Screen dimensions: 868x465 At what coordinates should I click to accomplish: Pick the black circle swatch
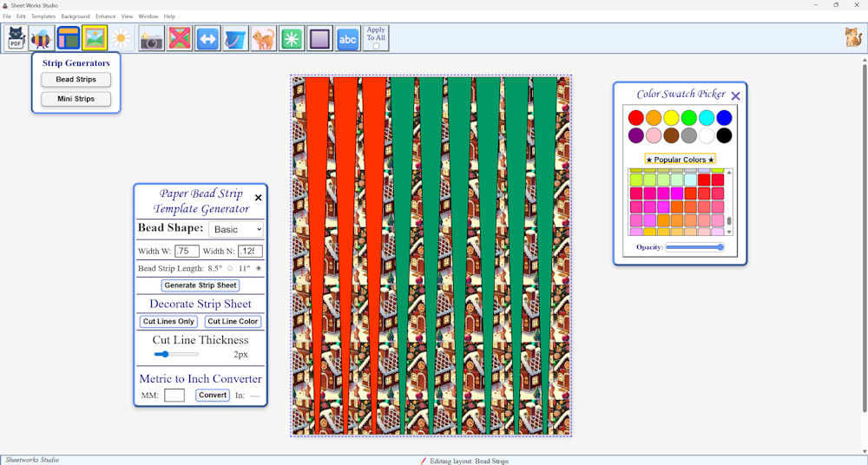tap(724, 135)
